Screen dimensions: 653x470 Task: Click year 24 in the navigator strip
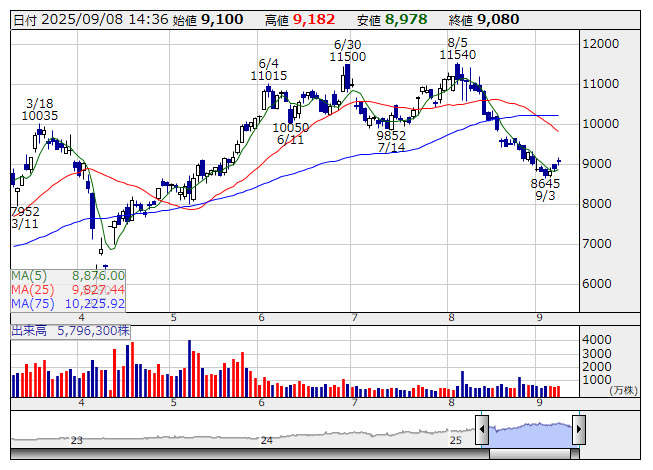[267, 440]
